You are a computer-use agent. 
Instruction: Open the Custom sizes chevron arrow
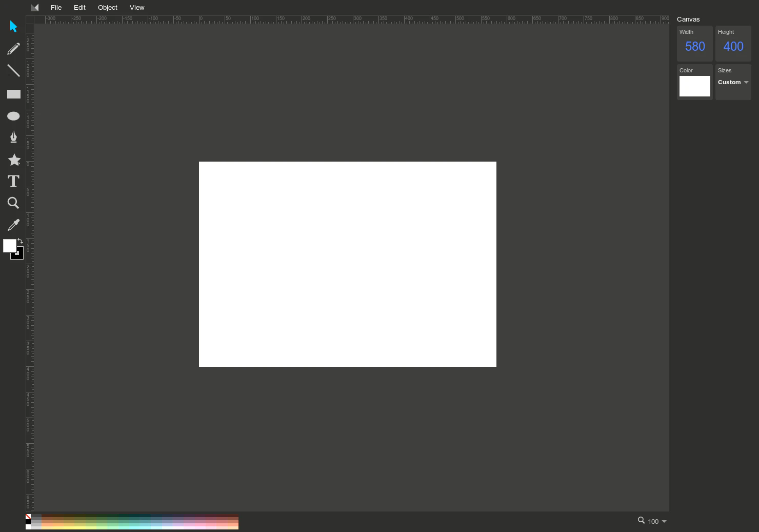point(746,82)
